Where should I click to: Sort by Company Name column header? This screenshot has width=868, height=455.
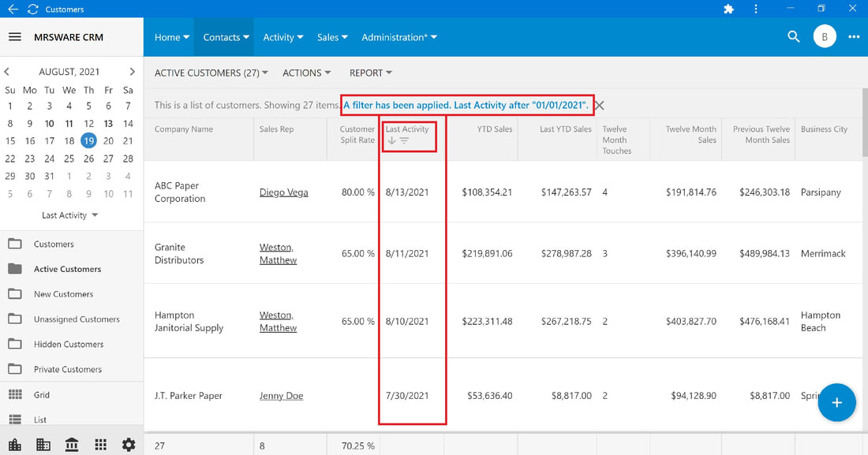coord(183,129)
